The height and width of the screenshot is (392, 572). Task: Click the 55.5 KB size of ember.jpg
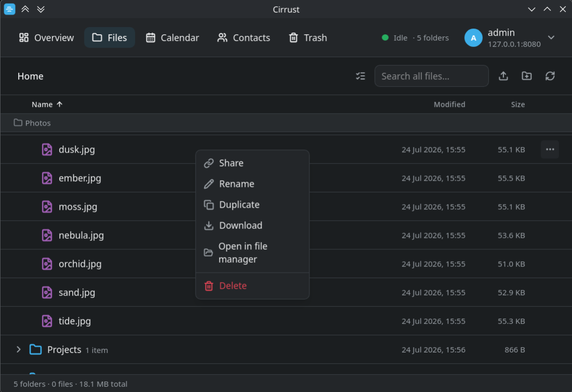tap(511, 178)
